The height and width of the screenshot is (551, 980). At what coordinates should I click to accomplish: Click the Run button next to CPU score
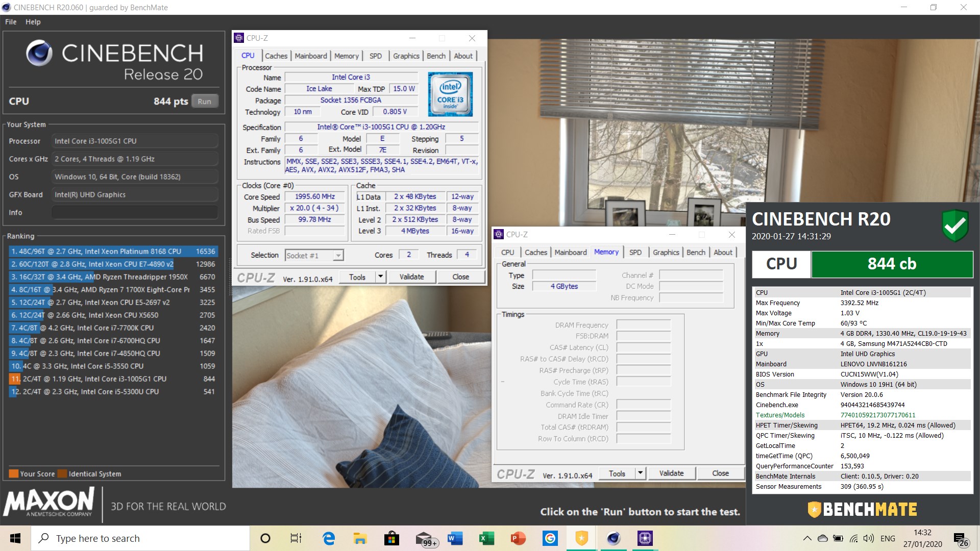[205, 101]
